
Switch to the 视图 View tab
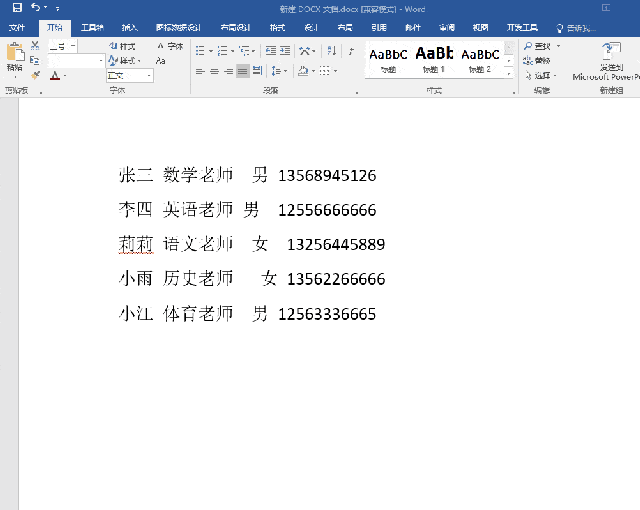480,27
